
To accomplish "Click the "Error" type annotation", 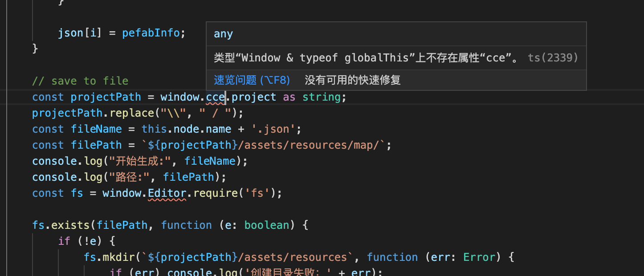I will coord(479,257).
